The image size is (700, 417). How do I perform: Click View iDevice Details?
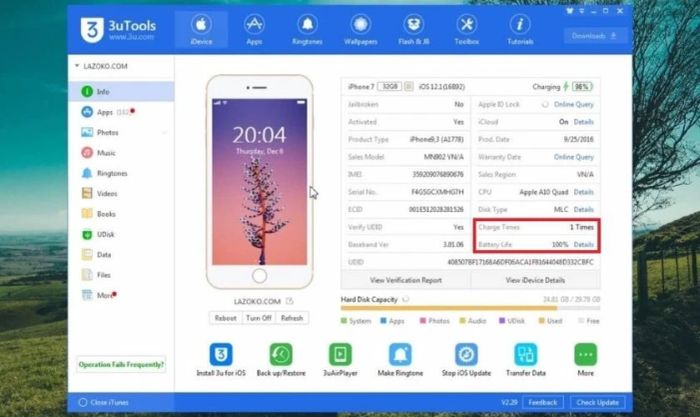pyautogui.click(x=535, y=280)
